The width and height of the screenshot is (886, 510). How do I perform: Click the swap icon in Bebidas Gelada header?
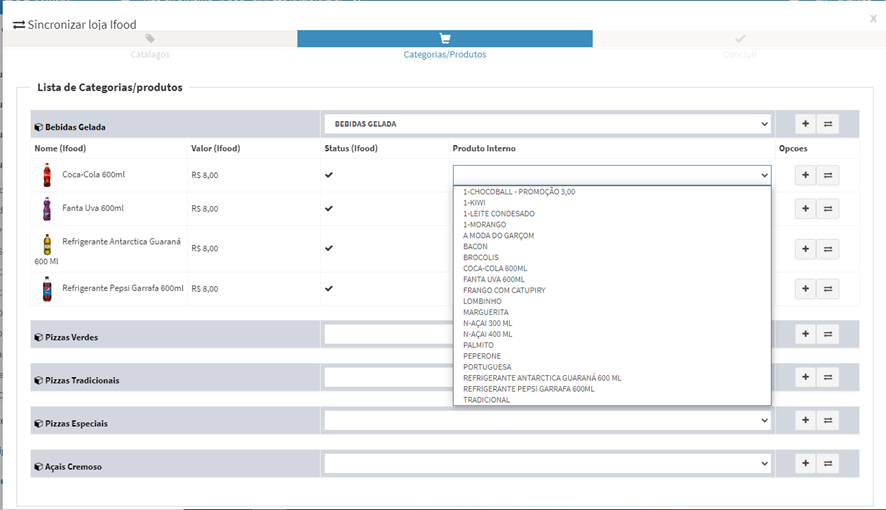point(828,125)
